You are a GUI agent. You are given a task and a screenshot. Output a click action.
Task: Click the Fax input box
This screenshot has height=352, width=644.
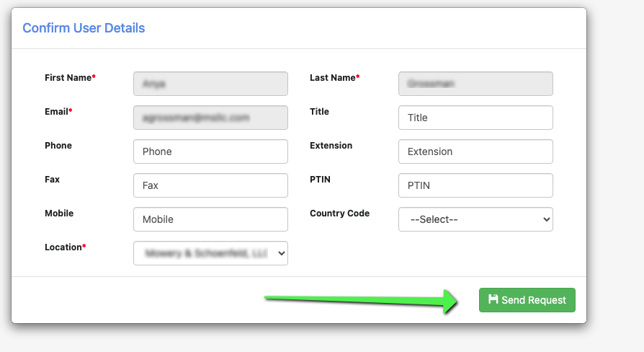210,185
